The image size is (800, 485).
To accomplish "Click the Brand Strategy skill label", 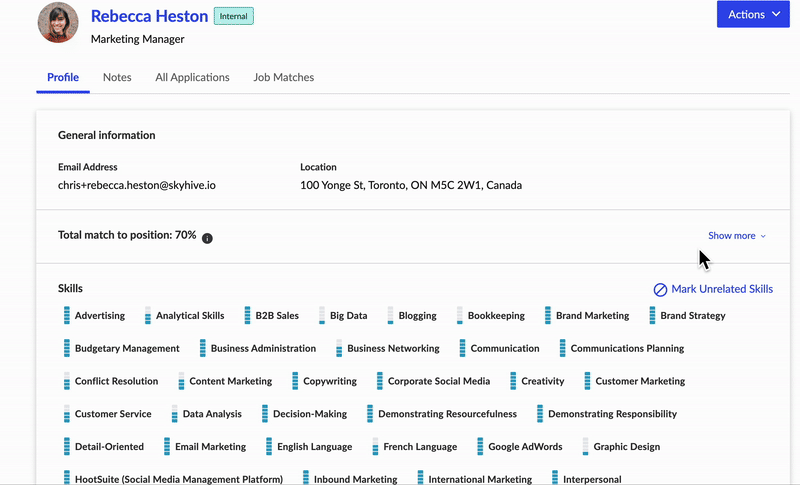I will click(x=692, y=316).
